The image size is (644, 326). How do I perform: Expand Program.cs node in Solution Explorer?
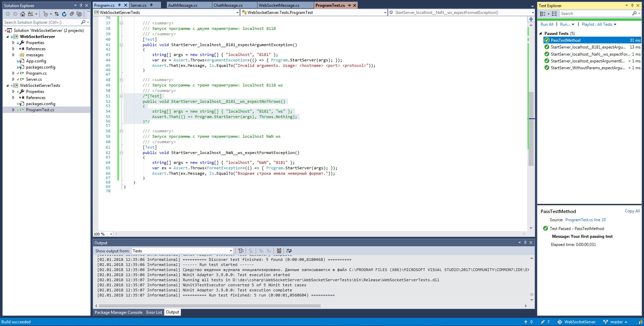pyautogui.click(x=13, y=73)
